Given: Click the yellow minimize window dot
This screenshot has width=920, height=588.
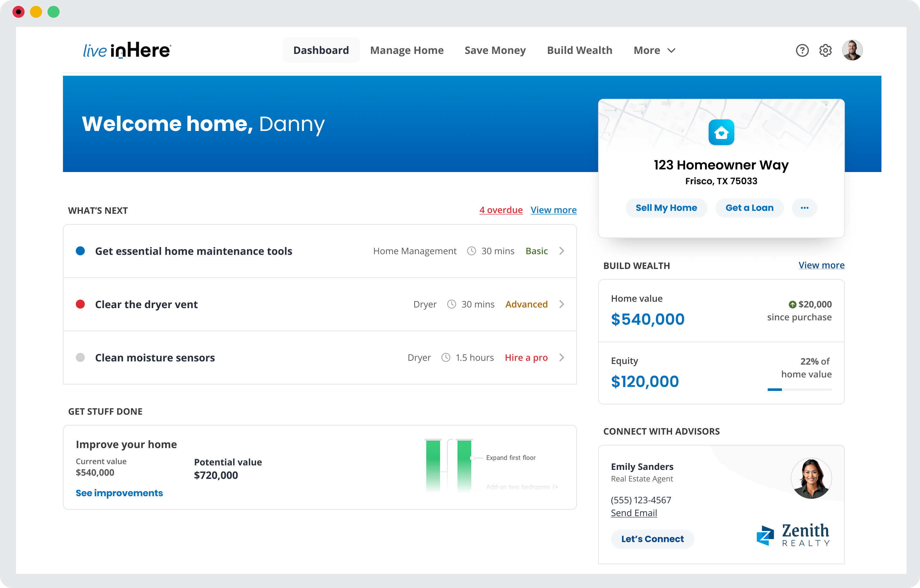Looking at the screenshot, I should coord(36,12).
